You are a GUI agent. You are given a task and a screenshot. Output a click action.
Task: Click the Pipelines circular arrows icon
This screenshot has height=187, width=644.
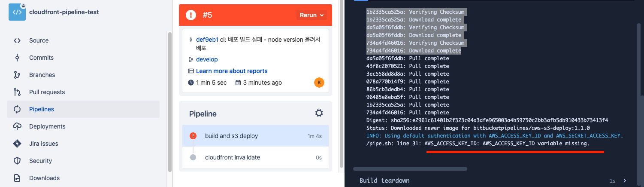click(x=17, y=109)
